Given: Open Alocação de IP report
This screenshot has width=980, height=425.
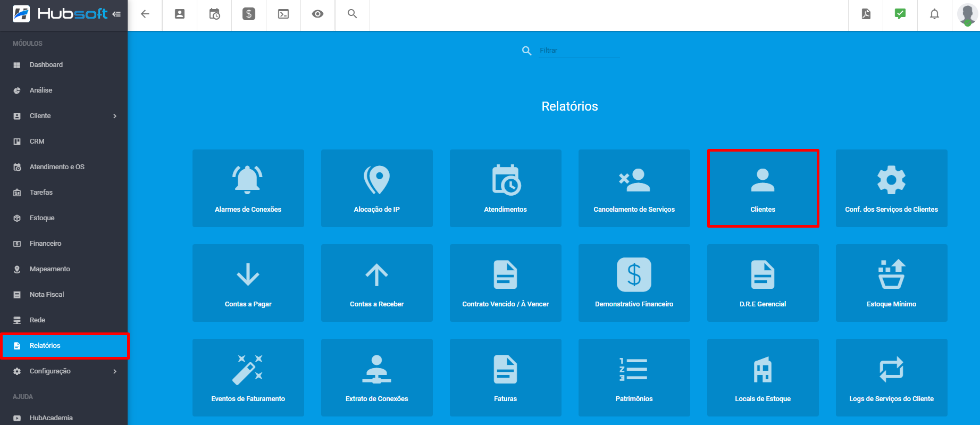Looking at the screenshot, I should coord(377,188).
